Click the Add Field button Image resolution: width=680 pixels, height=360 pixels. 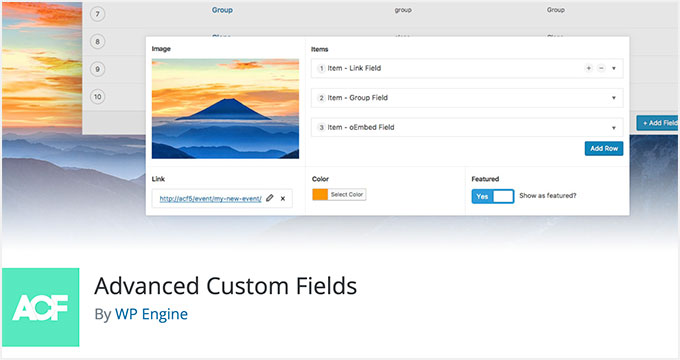(658, 123)
